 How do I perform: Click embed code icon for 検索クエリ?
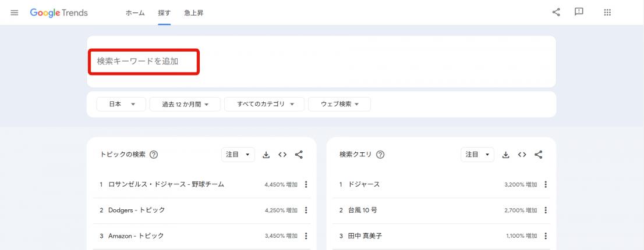[x=522, y=155]
